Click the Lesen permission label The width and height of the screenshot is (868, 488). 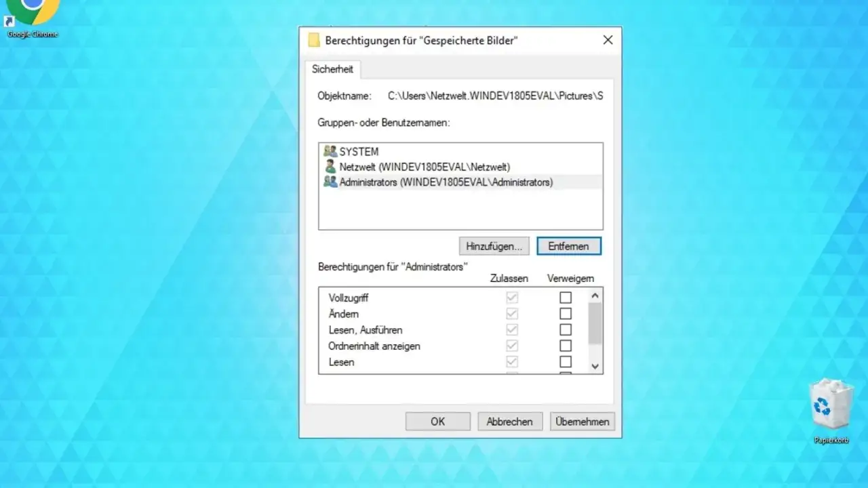coord(342,363)
